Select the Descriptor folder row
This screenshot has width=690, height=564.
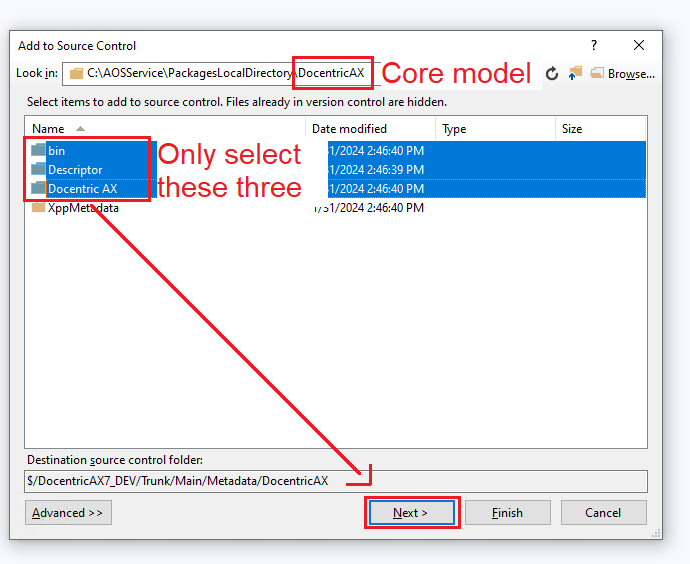(337, 170)
